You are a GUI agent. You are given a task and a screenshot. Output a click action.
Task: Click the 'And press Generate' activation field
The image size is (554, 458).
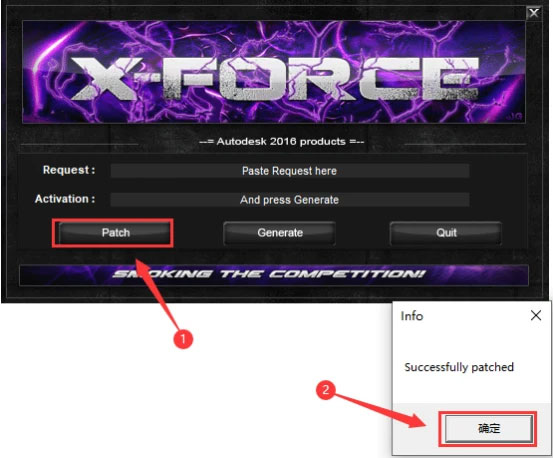click(x=290, y=200)
